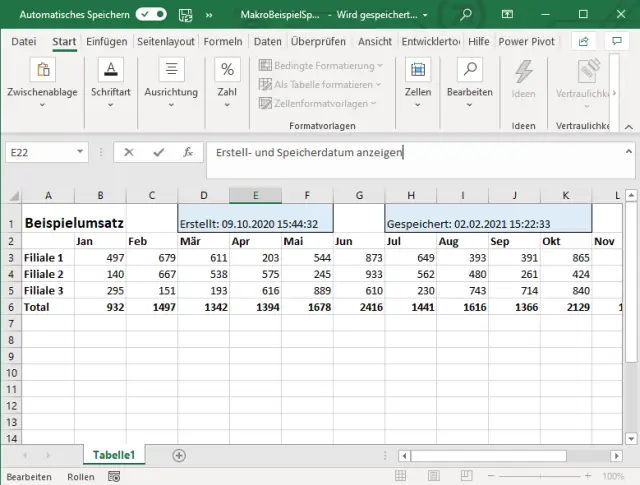Image resolution: width=640 pixels, height=485 pixels.
Task: Cancel entry with formula bar X
Action: pos(129,153)
